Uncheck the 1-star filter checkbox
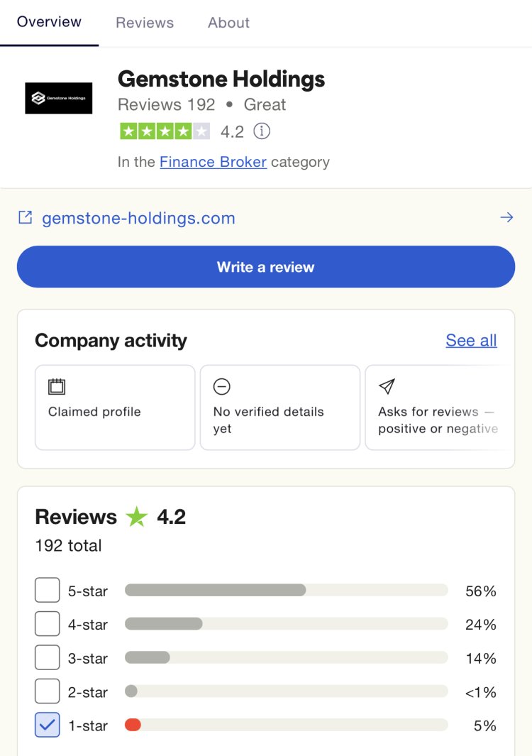The width and height of the screenshot is (532, 756). (x=47, y=725)
